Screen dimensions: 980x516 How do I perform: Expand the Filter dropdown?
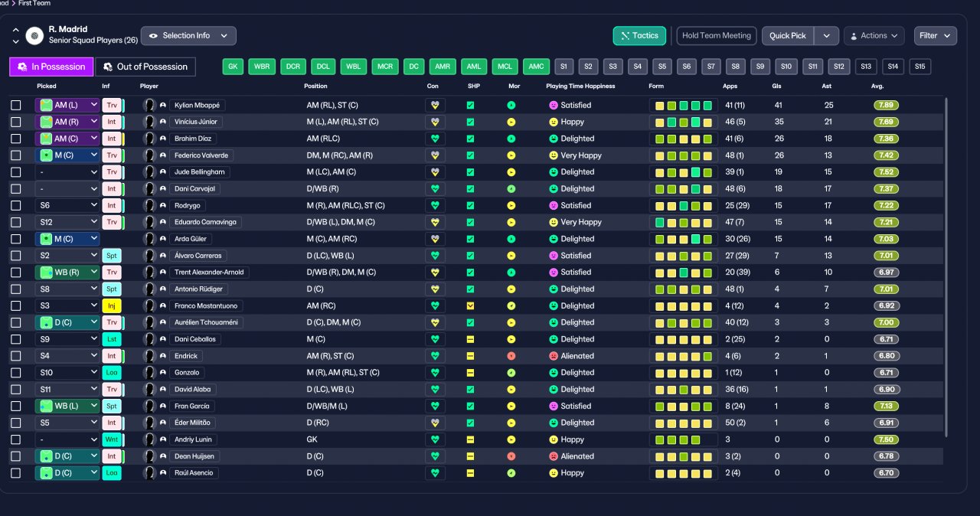pos(936,36)
